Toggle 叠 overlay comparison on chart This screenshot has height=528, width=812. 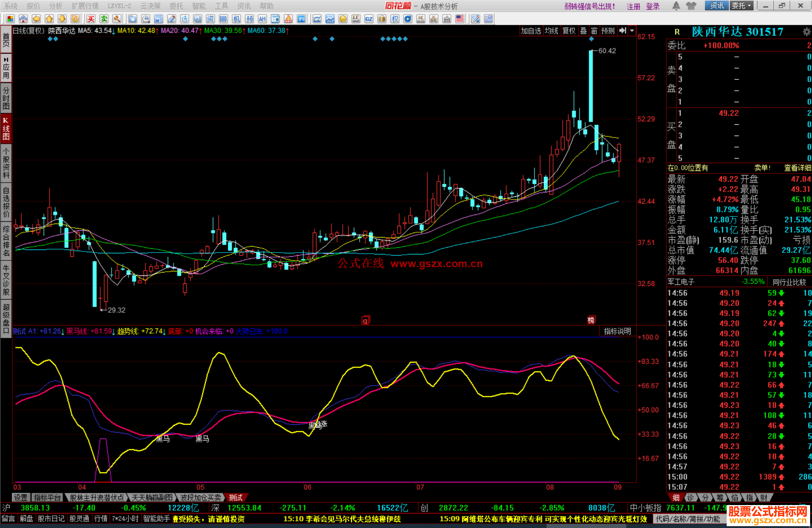pyautogui.click(x=583, y=31)
